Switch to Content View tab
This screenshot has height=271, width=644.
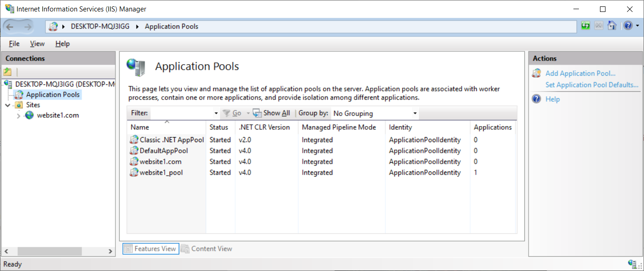click(206, 249)
